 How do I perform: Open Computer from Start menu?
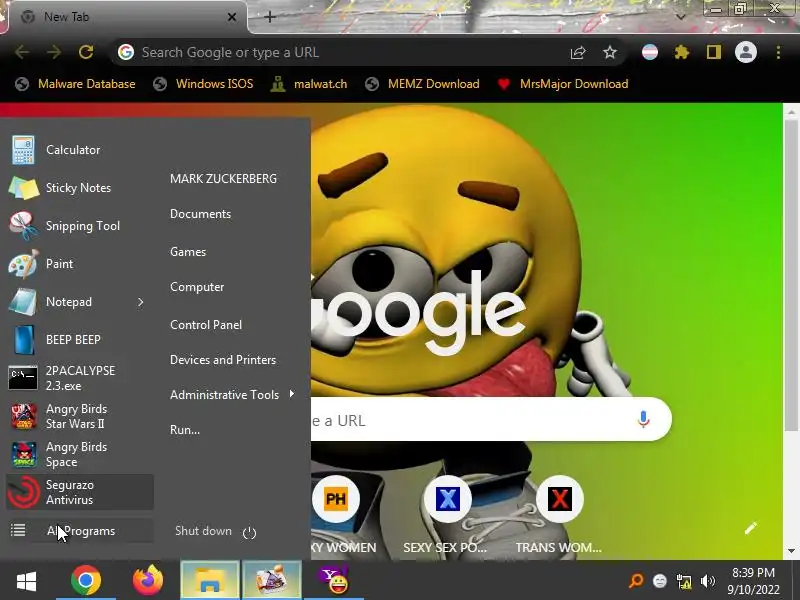coord(197,287)
